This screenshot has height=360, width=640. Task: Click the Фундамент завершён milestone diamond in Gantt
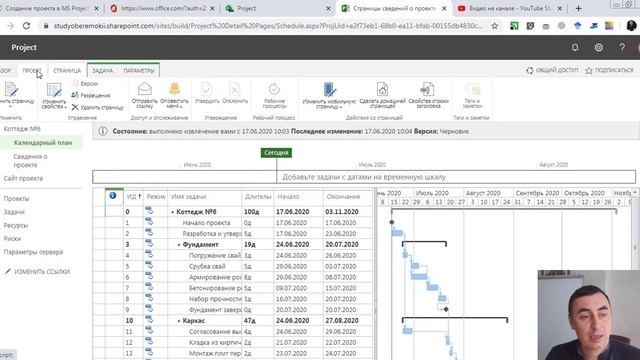446,309
